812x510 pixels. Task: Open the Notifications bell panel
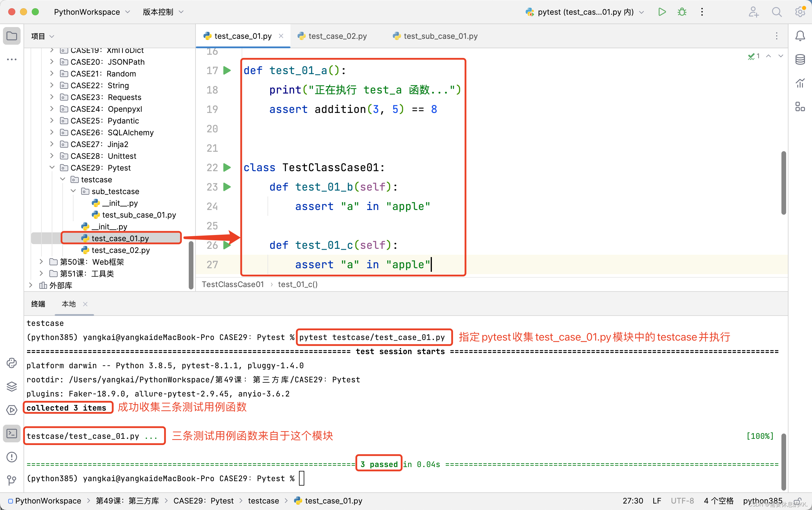[x=800, y=36]
